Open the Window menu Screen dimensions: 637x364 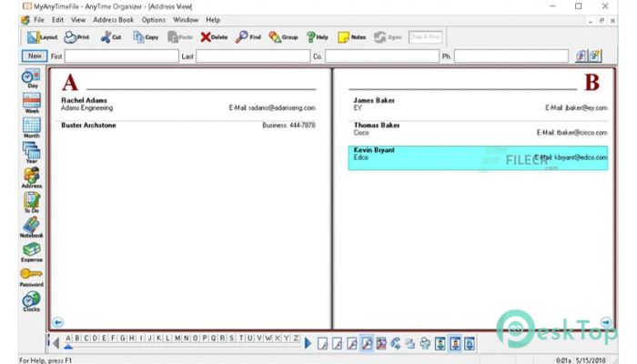[x=186, y=20]
